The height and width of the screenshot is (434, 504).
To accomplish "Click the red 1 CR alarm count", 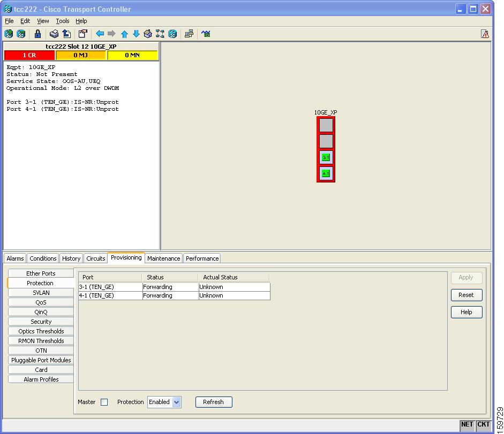I will point(29,55).
